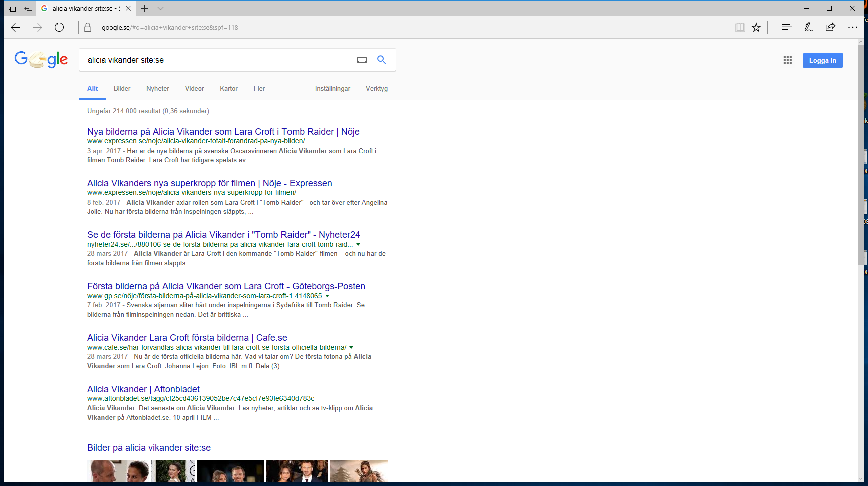
Task: Start a Web Note with the pen icon
Action: pos(808,28)
